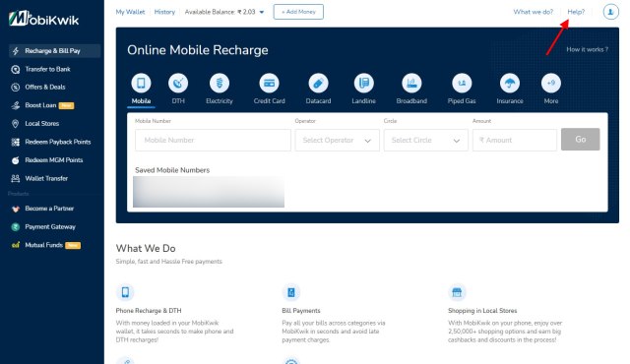Open the What we do? link
Screen dimensions: 630x364
point(534,12)
